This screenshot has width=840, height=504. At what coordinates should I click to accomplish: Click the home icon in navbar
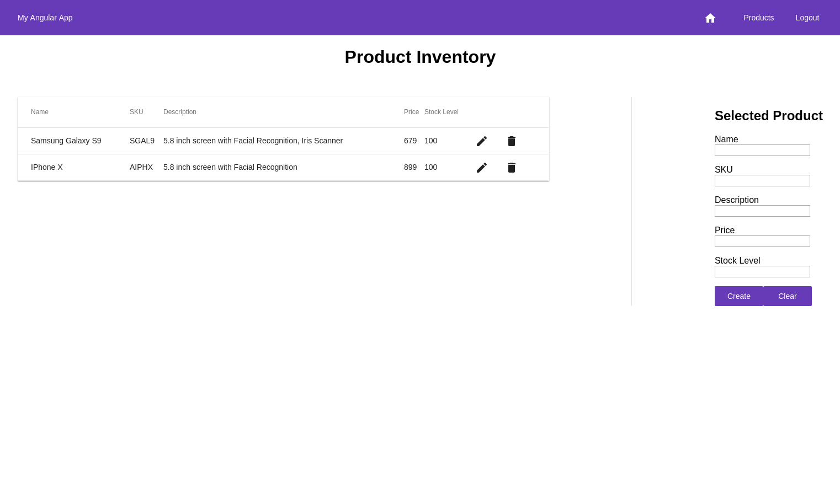coord(710,18)
